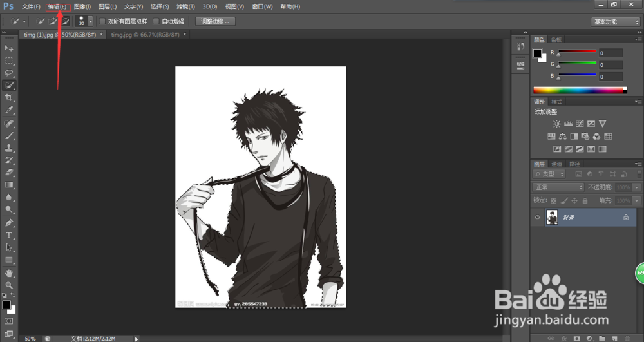Select the Rectangular Marquee tool
The height and width of the screenshot is (342, 644).
pyautogui.click(x=8, y=61)
